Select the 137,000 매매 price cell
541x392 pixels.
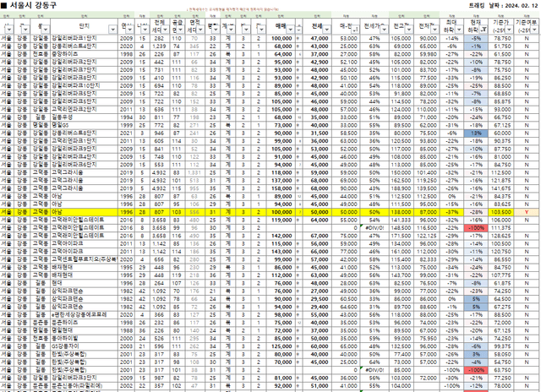281,181
